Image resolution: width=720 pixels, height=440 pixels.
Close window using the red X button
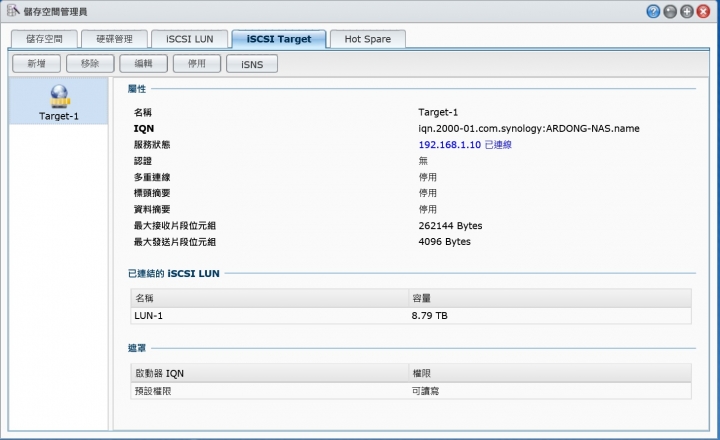(703, 11)
